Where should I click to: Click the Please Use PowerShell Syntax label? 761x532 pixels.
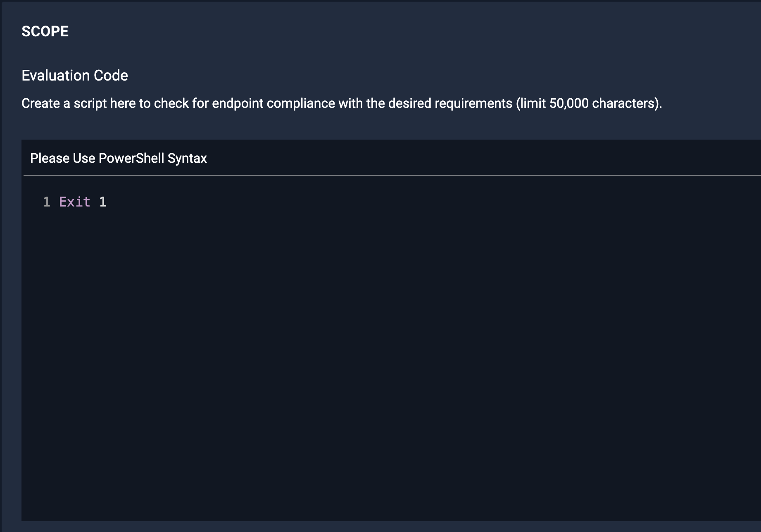pos(119,158)
